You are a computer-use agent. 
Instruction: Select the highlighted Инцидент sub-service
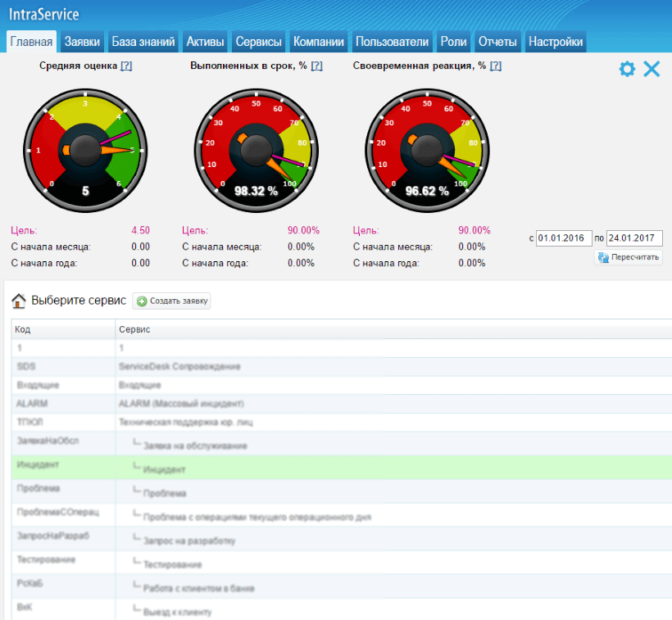(x=164, y=470)
